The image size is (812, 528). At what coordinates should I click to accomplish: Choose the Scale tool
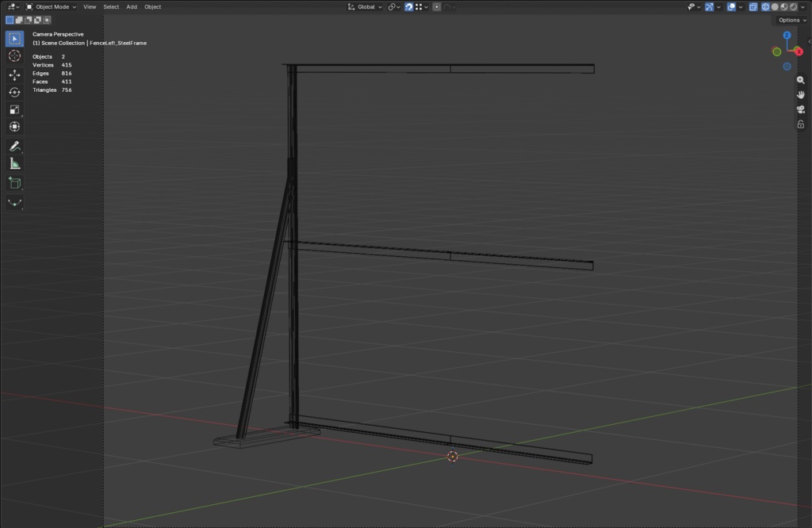(14, 109)
